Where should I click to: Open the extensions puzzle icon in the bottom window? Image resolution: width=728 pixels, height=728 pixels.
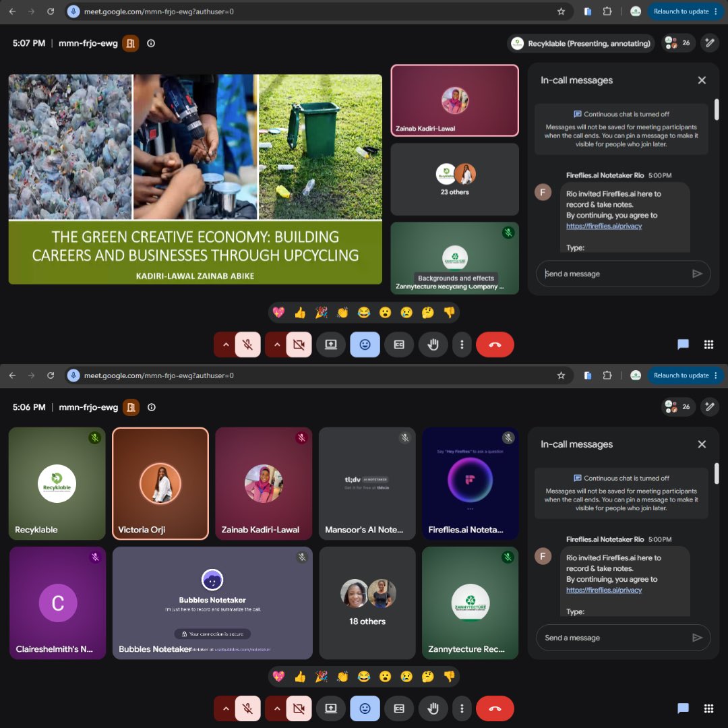[x=607, y=375]
